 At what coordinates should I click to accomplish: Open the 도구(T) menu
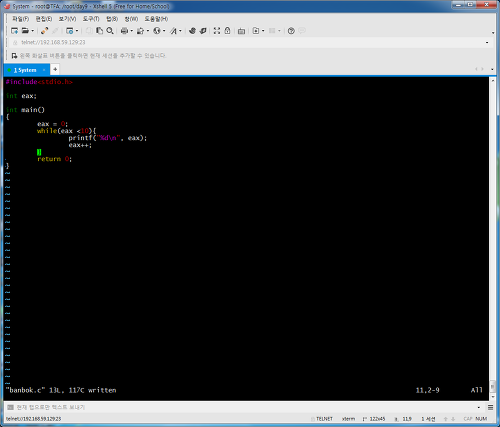pos(91,19)
